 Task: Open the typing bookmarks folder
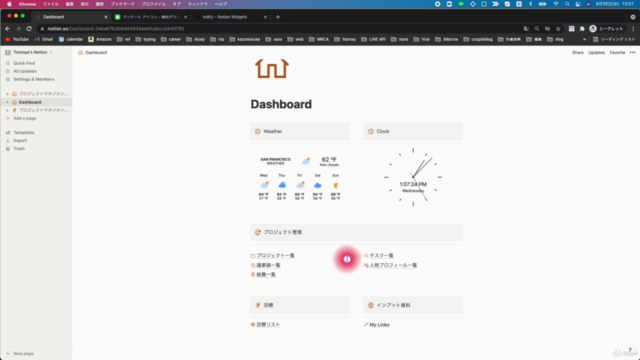[x=146, y=39]
